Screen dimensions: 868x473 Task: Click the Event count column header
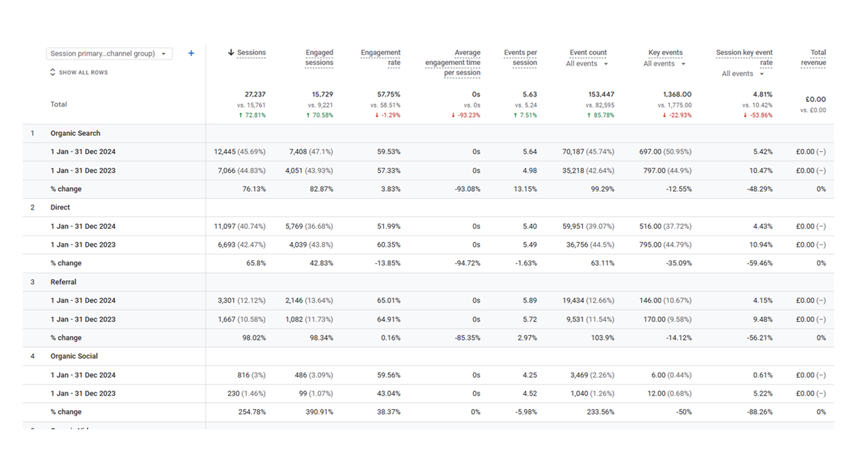point(588,52)
